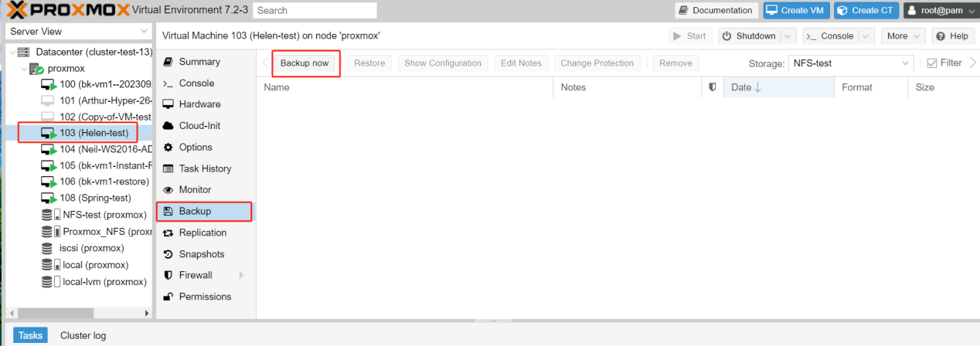The width and height of the screenshot is (980, 346).
Task: Click the protection shield column header
Action: point(713,87)
